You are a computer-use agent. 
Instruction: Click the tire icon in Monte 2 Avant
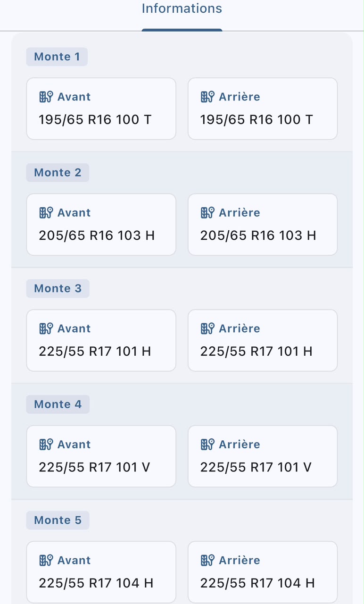click(46, 213)
